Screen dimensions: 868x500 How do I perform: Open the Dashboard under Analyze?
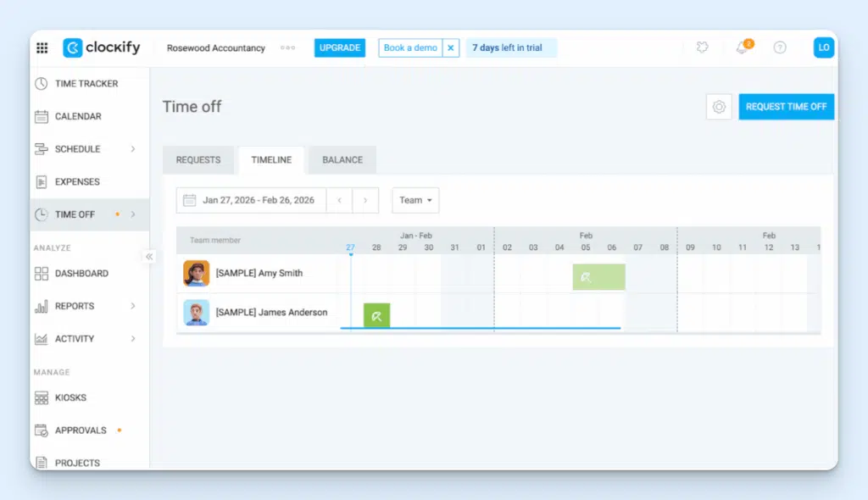click(84, 273)
